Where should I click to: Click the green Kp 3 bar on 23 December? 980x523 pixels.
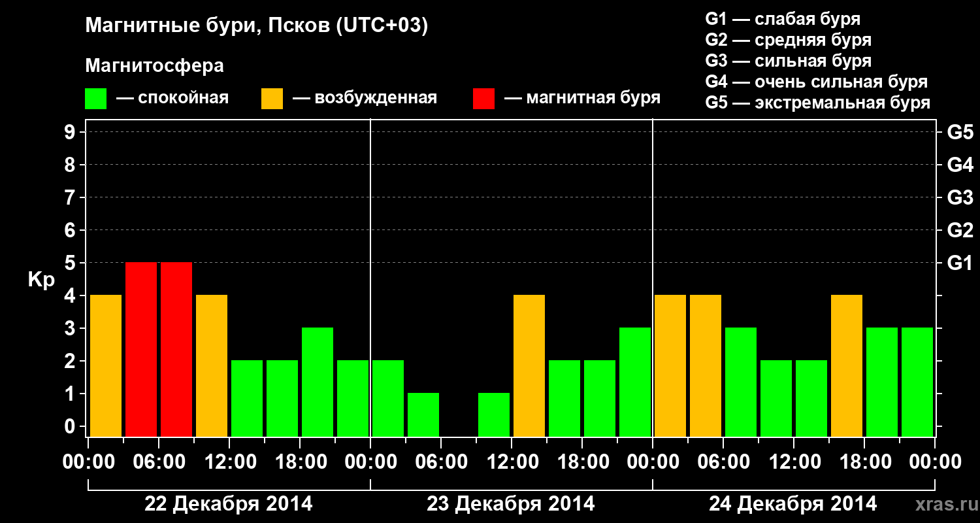pyautogui.click(x=635, y=382)
